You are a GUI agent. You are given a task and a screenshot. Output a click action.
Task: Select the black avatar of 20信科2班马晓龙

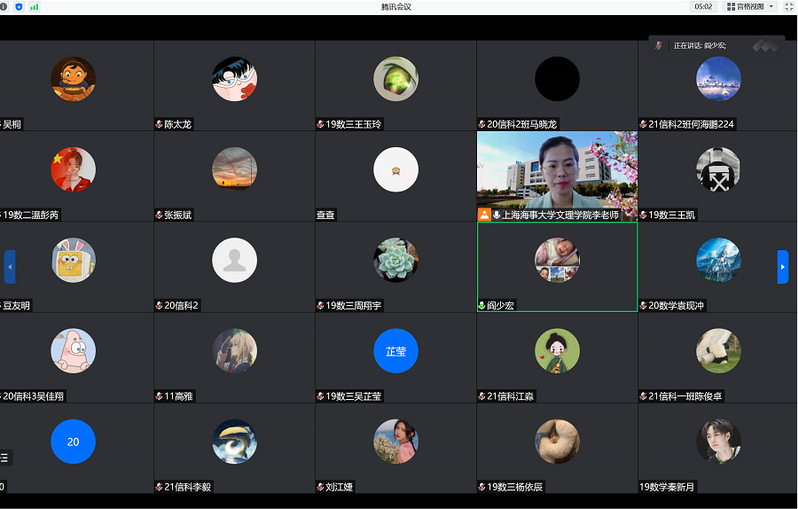pos(557,79)
